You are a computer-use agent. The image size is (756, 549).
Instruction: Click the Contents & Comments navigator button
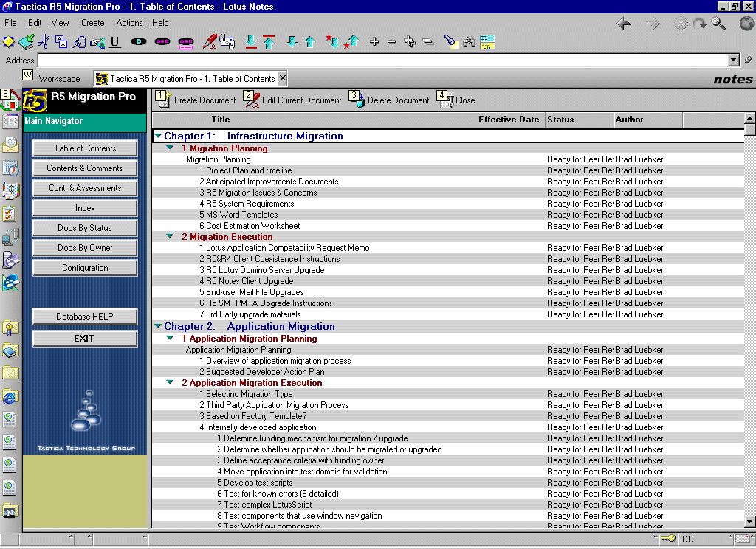85,168
